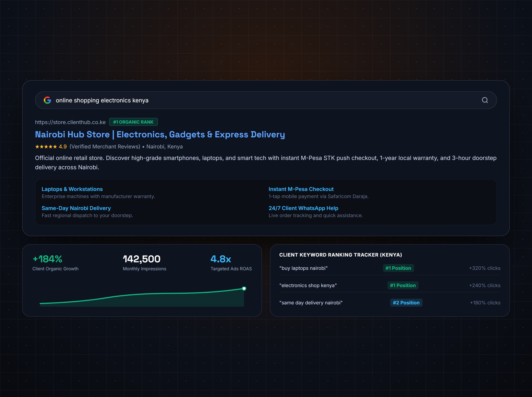The height and width of the screenshot is (397, 532).
Task: Click 'Fast regional dispatch to your doorstep.' text
Action: click(87, 215)
